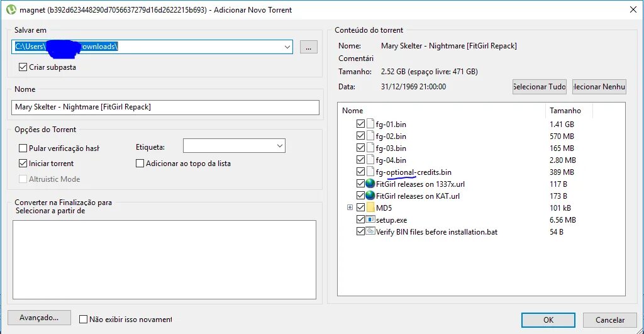644x334 pixels.
Task: Uncheck FitGirl releases on 1337x.url checkbox
Action: [360, 183]
